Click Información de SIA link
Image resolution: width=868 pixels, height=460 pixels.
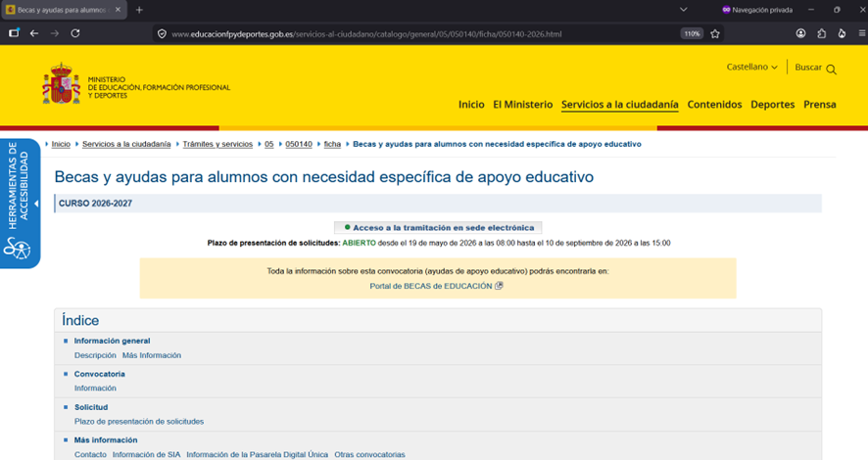[x=146, y=454]
